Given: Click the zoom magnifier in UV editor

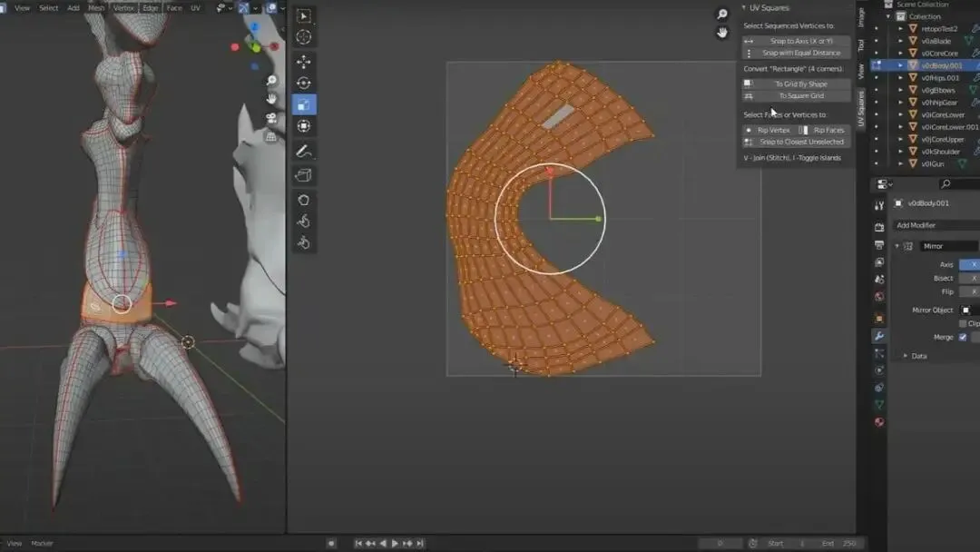Looking at the screenshot, I should coord(722,15).
